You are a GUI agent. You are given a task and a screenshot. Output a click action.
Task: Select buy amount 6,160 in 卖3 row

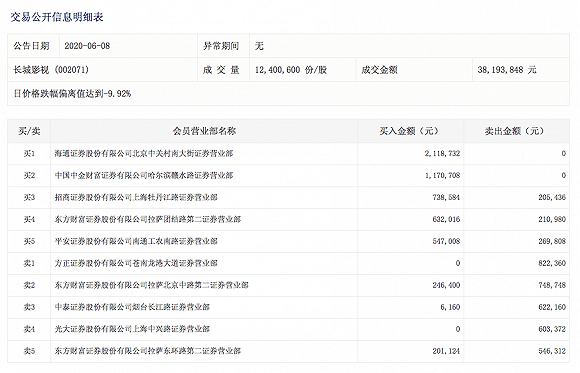450,307
